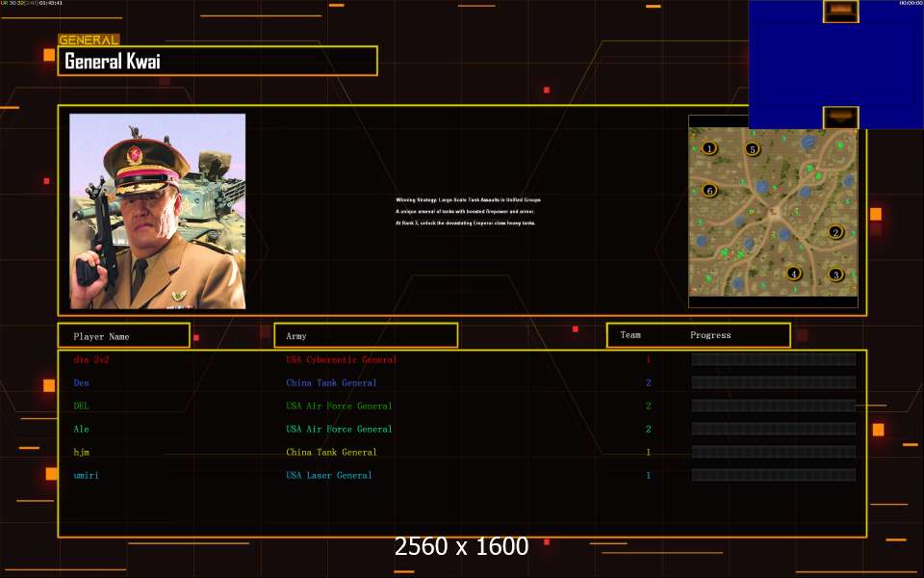Click the Player Name column header
The height and width of the screenshot is (578, 924).
tap(122, 336)
